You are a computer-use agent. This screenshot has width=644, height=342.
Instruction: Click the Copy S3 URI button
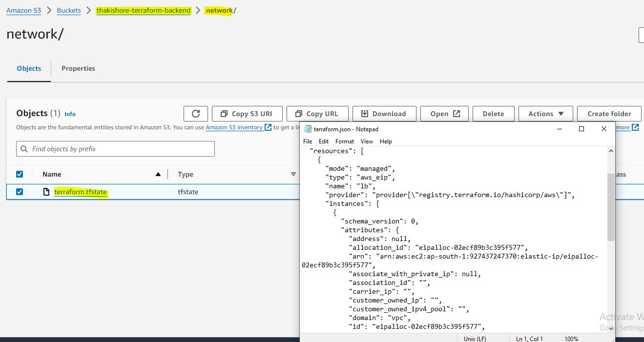tap(247, 114)
